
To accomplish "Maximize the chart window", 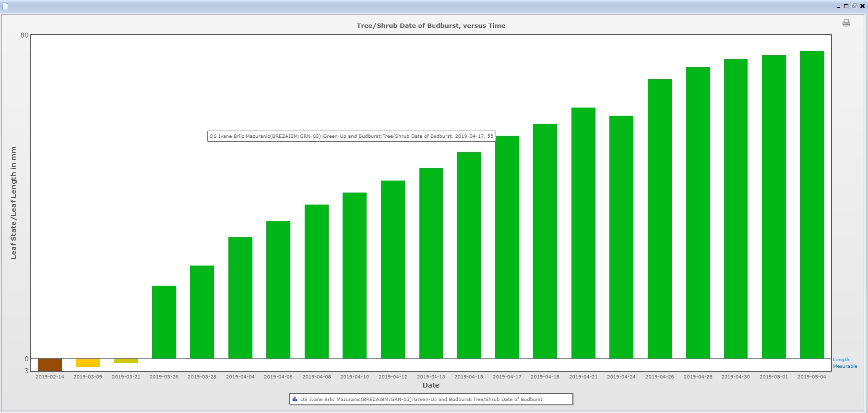I will click(x=846, y=6).
